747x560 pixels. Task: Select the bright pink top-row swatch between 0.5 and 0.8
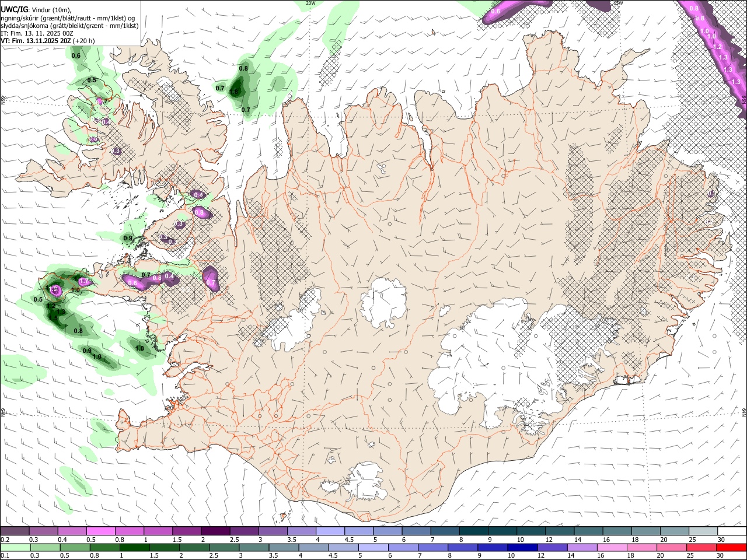click(x=100, y=531)
